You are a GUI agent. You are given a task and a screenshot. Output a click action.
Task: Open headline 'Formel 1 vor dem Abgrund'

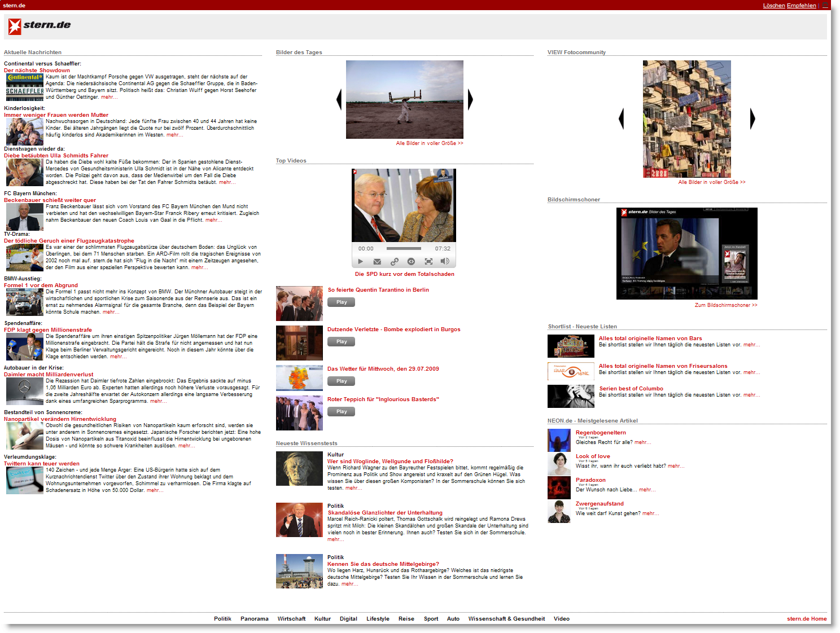[41, 285]
